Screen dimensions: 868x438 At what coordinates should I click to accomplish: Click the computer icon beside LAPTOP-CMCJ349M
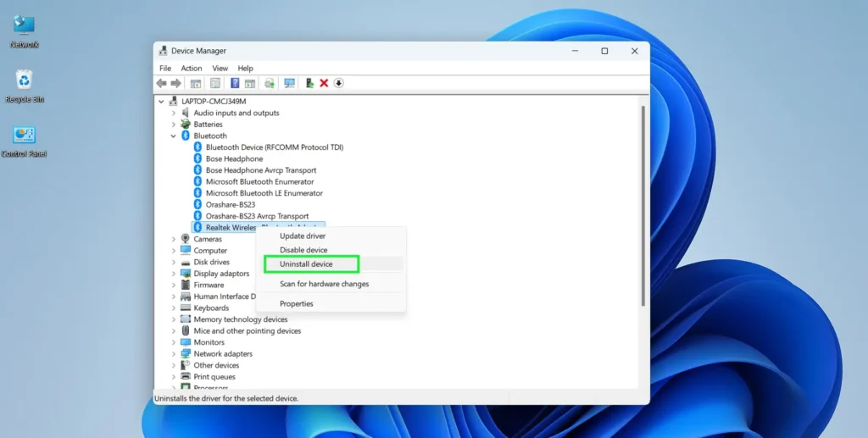(173, 101)
